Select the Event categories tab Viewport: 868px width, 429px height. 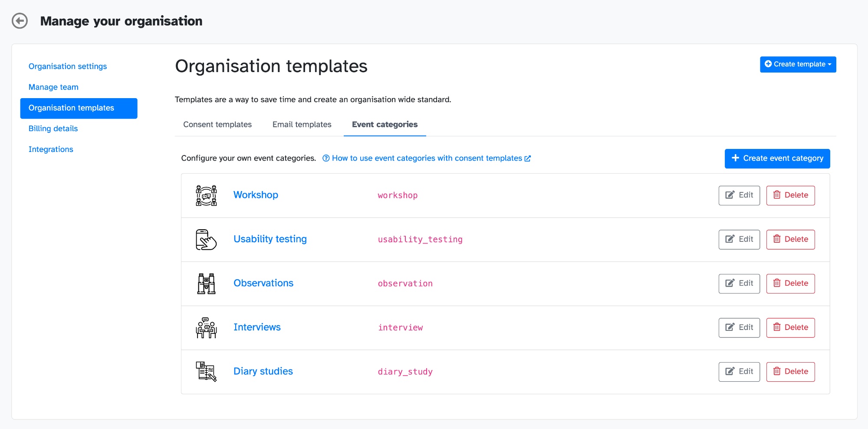coord(385,125)
